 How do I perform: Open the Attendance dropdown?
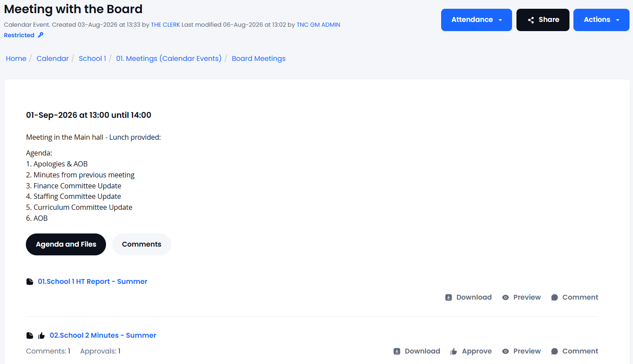477,20
